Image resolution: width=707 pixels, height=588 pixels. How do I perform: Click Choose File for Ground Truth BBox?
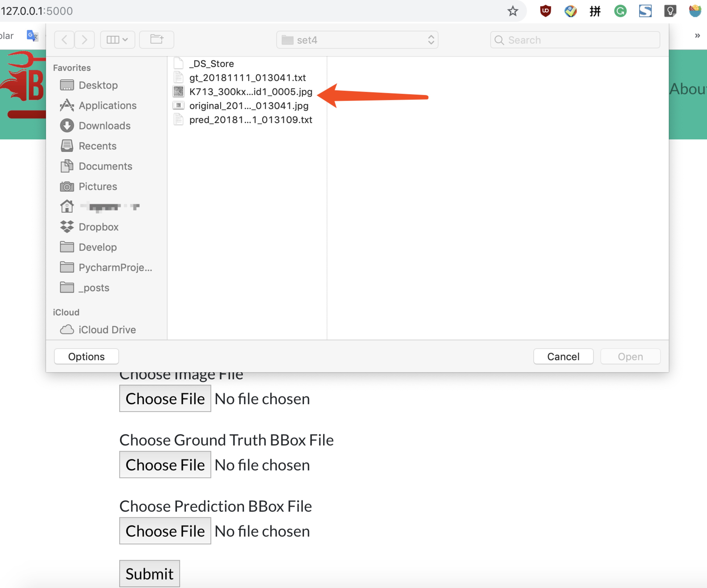click(165, 465)
